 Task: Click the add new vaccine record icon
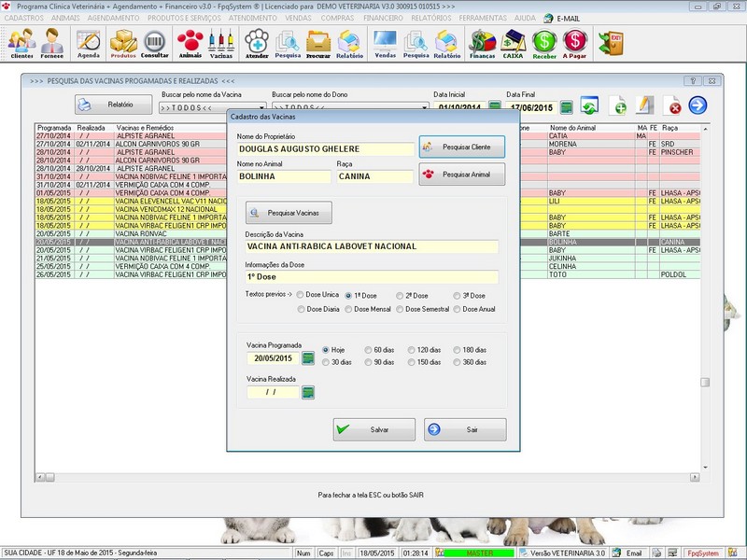tap(618, 105)
